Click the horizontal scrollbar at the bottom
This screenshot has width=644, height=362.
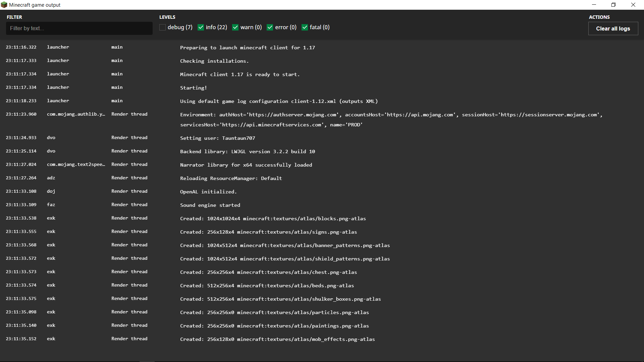[147, 361]
